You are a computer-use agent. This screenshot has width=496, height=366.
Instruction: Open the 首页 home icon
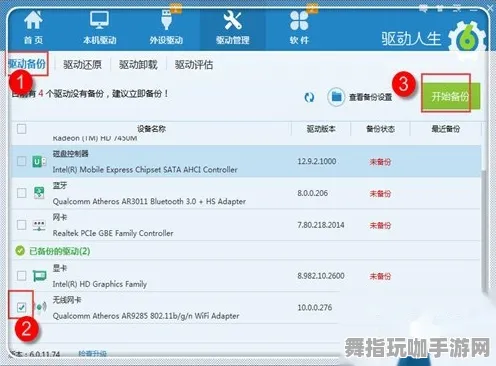(33, 20)
